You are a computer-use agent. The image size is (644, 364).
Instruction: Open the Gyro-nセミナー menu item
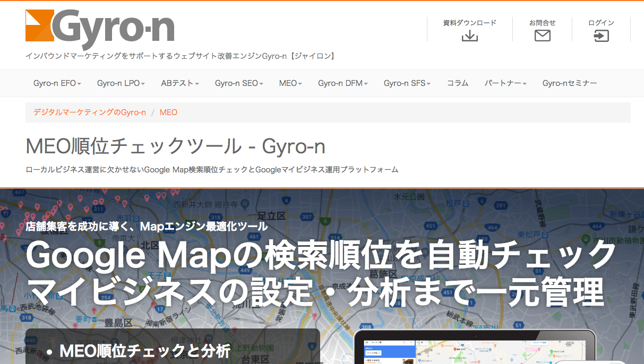coord(570,83)
